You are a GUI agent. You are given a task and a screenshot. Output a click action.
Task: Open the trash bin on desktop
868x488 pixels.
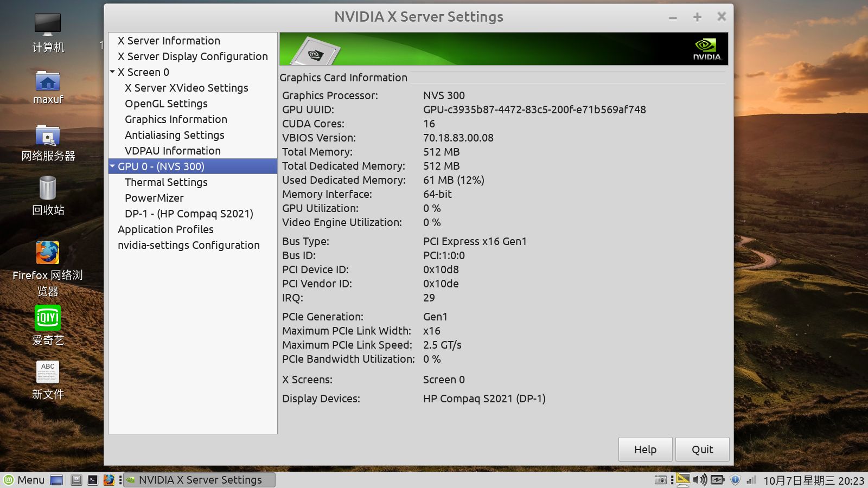48,189
